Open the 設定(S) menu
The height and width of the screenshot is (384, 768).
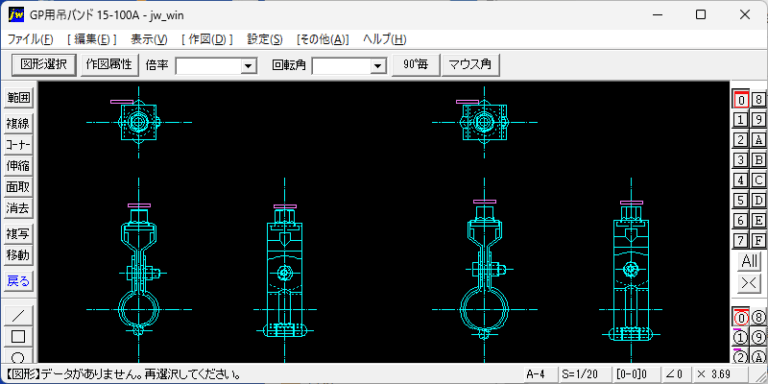click(265, 39)
